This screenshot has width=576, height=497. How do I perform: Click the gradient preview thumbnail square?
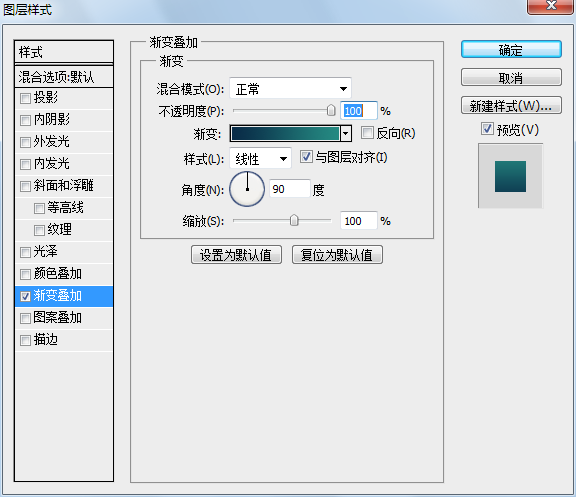pyautogui.click(x=510, y=176)
